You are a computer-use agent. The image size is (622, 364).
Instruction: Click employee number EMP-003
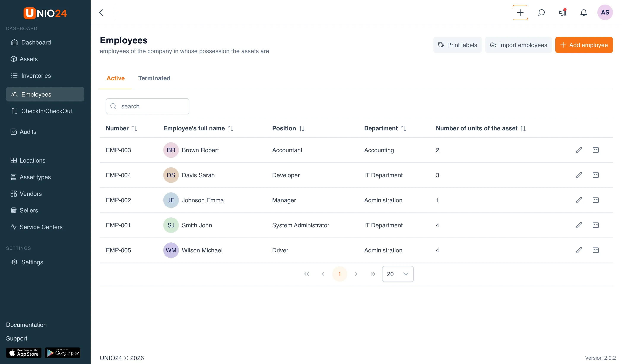[118, 150]
